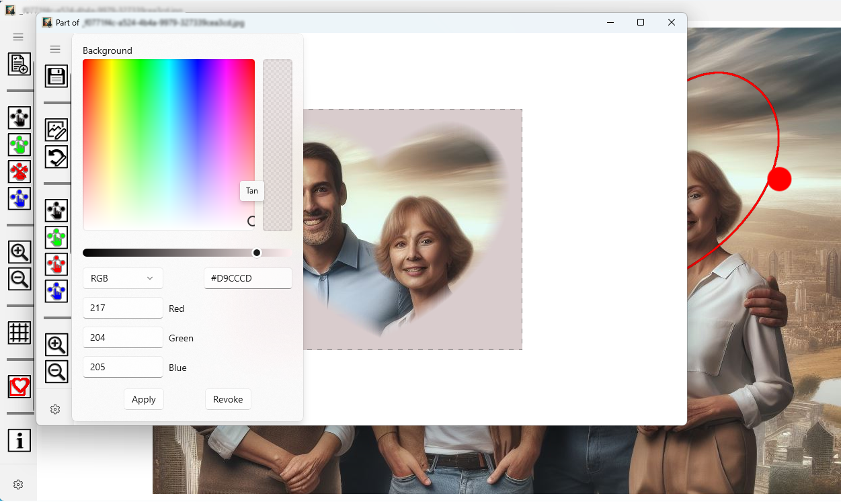Click zoom in icon in Part of window
This screenshot has width=841, height=504.
tap(56, 345)
